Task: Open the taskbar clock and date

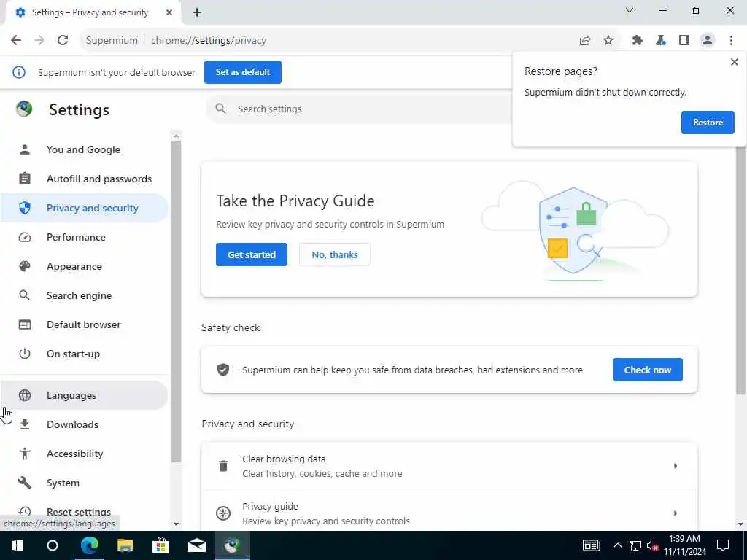Action: tap(684, 545)
